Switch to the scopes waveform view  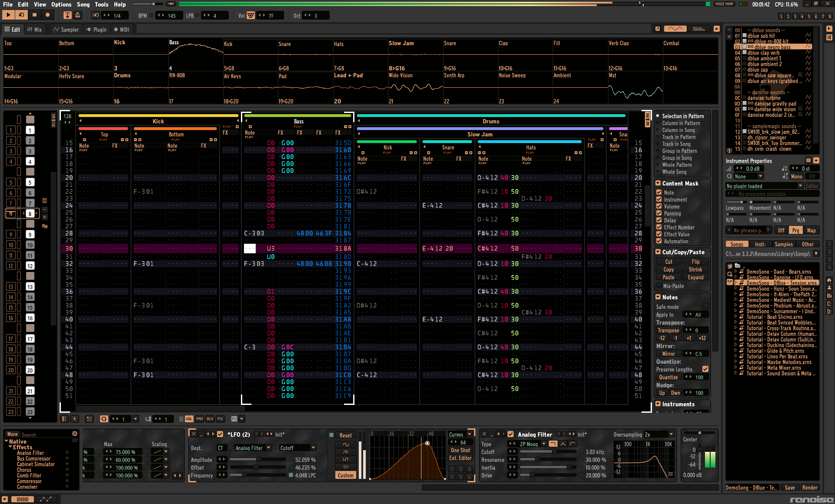pyautogui.click(x=675, y=29)
